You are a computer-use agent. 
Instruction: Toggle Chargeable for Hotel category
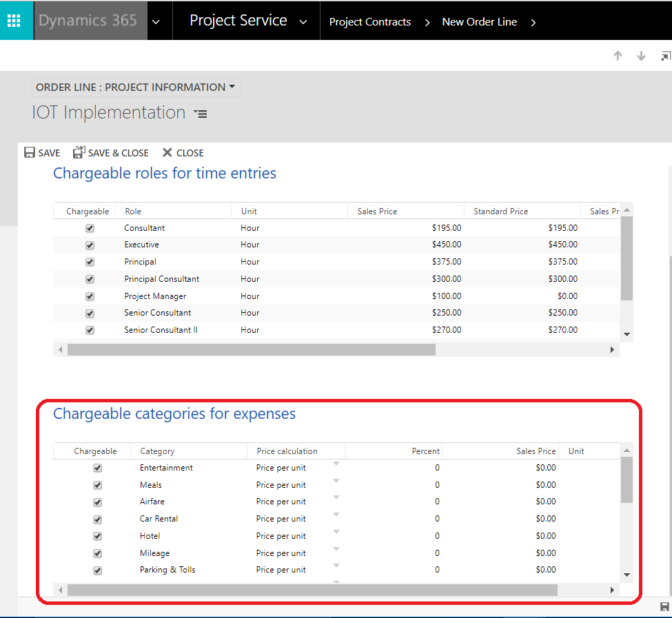click(x=98, y=536)
